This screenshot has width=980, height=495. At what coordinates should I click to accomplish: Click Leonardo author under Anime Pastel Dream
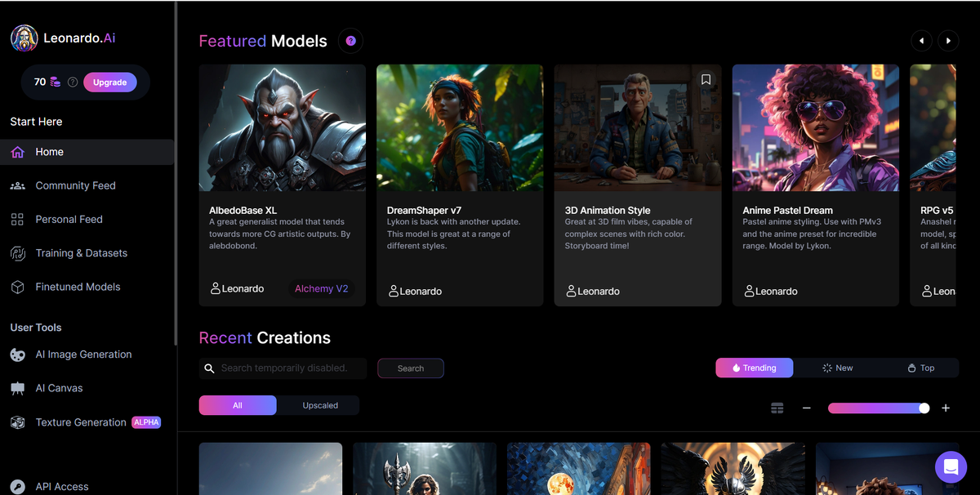point(771,291)
